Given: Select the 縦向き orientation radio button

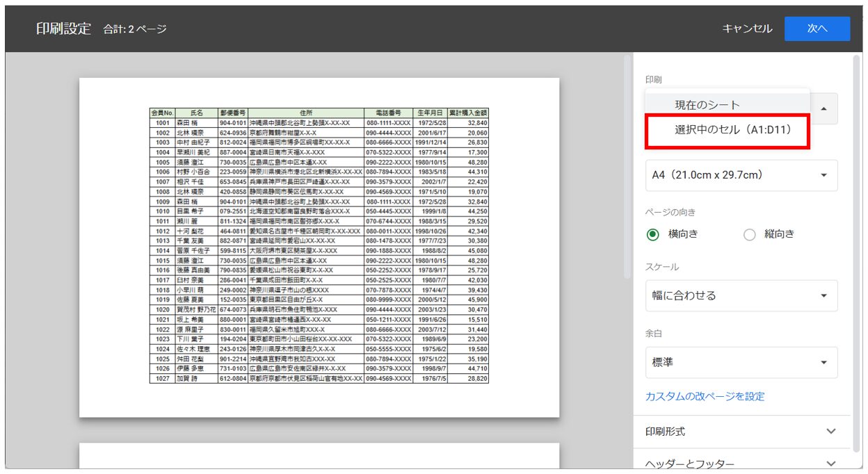Looking at the screenshot, I should 750,235.
